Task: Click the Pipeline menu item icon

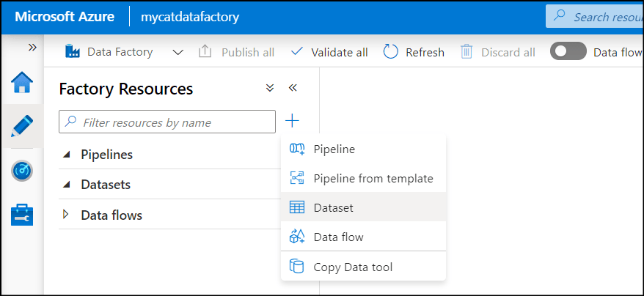Action: click(297, 149)
